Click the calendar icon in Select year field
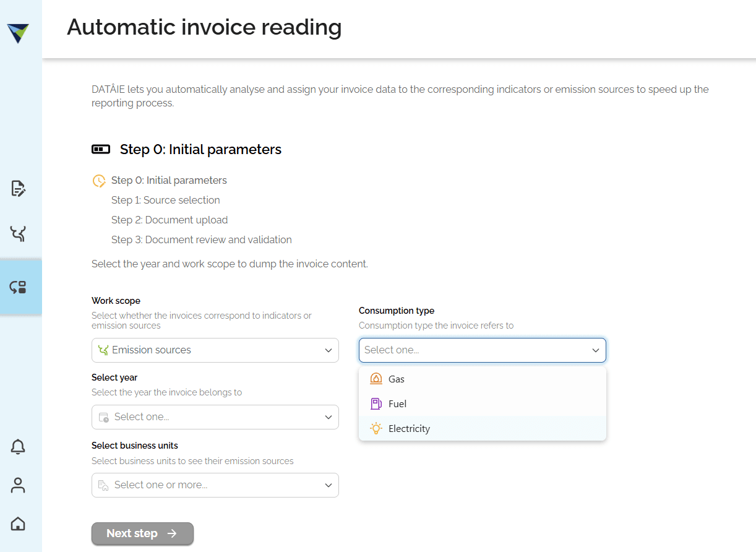 point(103,417)
